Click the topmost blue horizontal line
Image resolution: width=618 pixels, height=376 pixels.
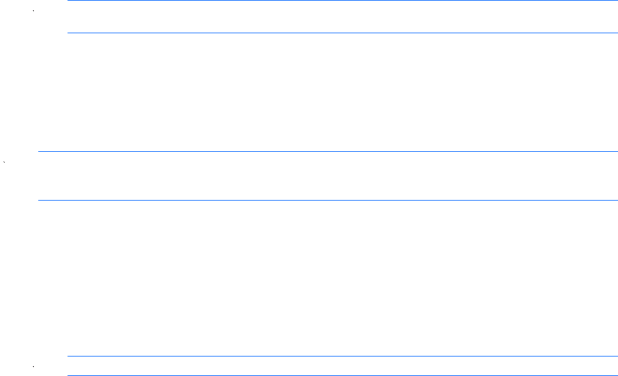(343, 0)
